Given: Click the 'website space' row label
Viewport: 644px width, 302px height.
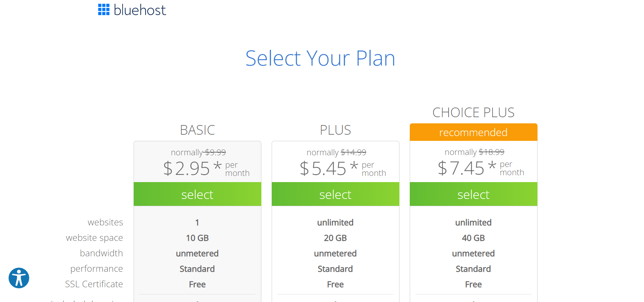Looking at the screenshot, I should point(94,238).
